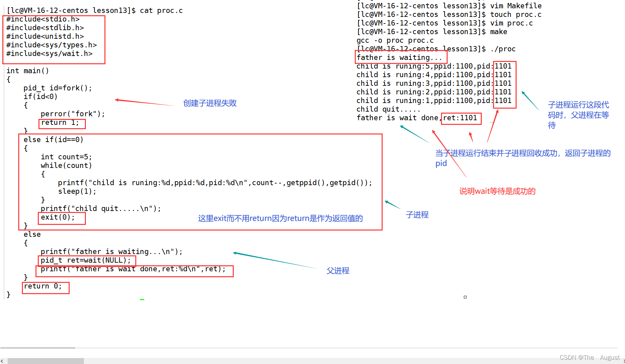The height and width of the screenshot is (364, 625).
Task: Click the 'int main()' line
Action: click(28, 71)
